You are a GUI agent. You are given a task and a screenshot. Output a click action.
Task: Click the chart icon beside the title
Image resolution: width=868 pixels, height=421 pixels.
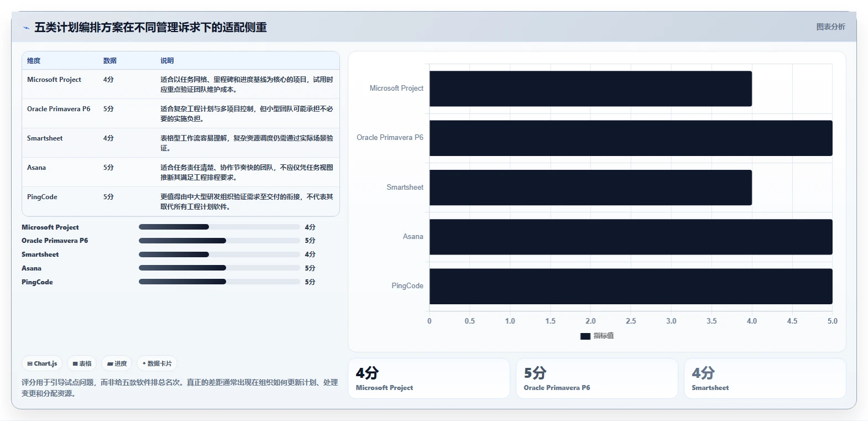26,28
